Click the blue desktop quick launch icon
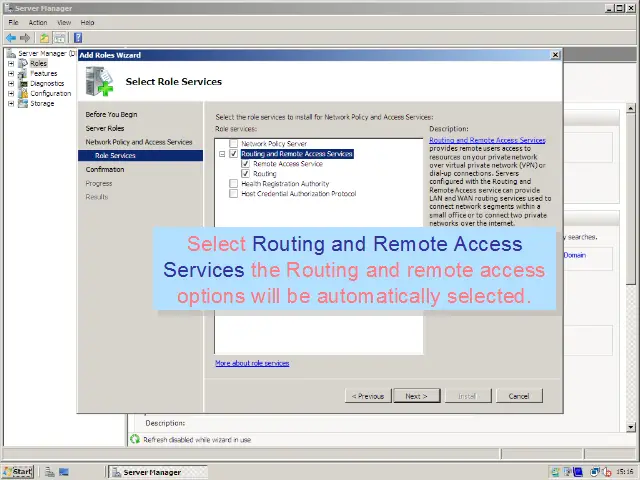Screen dimensions: 640x480 point(64,472)
